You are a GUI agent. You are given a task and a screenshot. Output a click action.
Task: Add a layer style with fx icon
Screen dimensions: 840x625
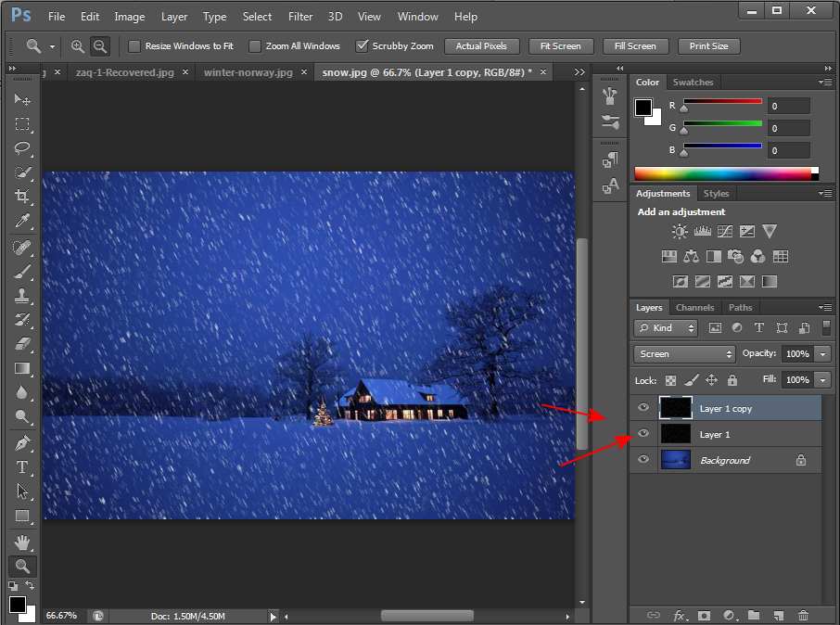(679, 615)
